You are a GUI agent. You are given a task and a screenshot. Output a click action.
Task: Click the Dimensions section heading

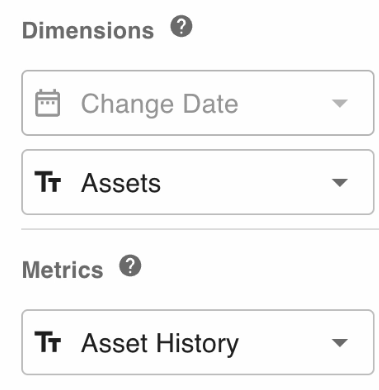(x=88, y=30)
